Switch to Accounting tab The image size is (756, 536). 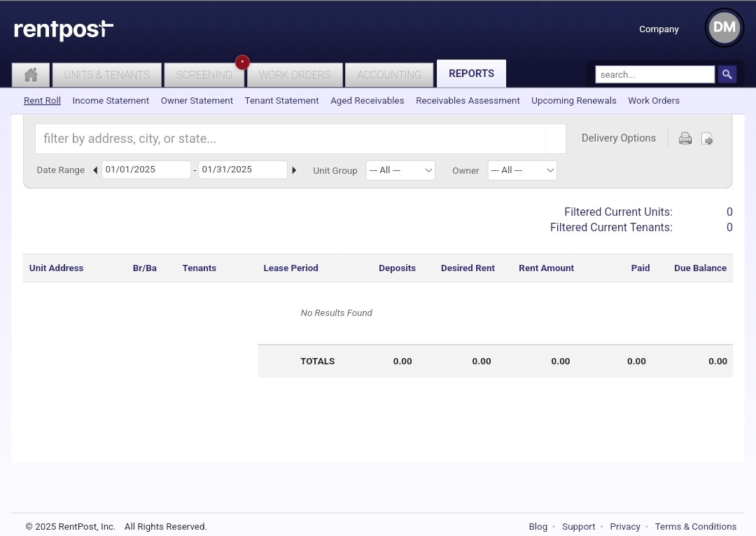pyautogui.click(x=389, y=75)
